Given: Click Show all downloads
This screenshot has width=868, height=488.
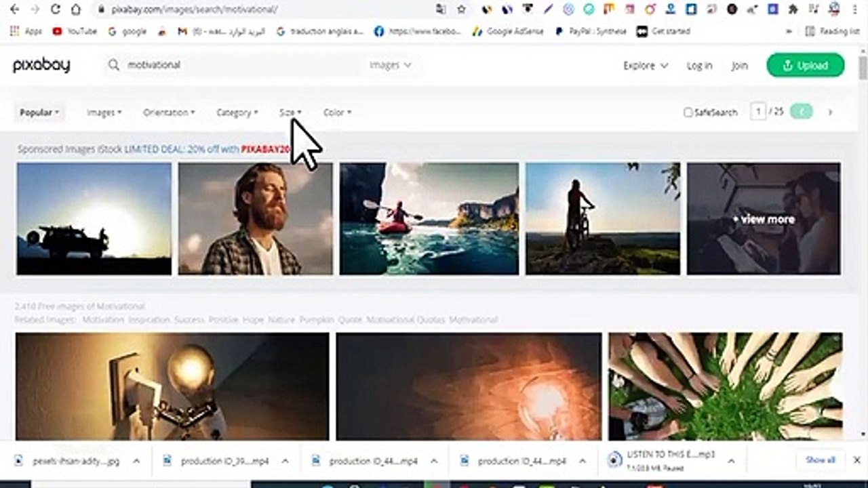Looking at the screenshot, I should point(820,460).
